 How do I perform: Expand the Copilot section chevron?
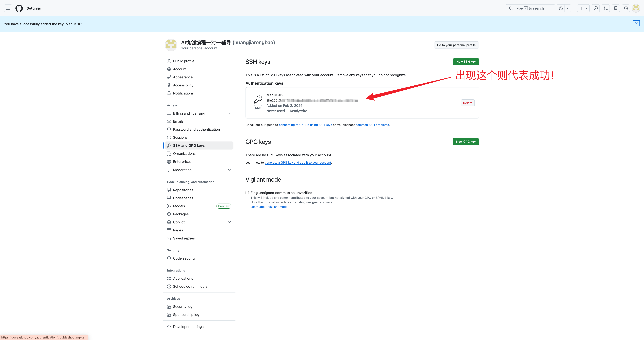(229, 222)
